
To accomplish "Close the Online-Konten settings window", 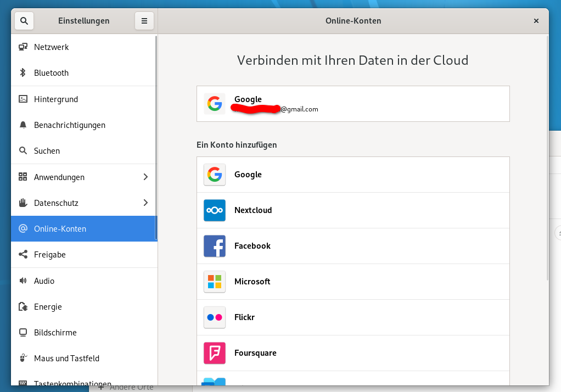I will [x=536, y=21].
